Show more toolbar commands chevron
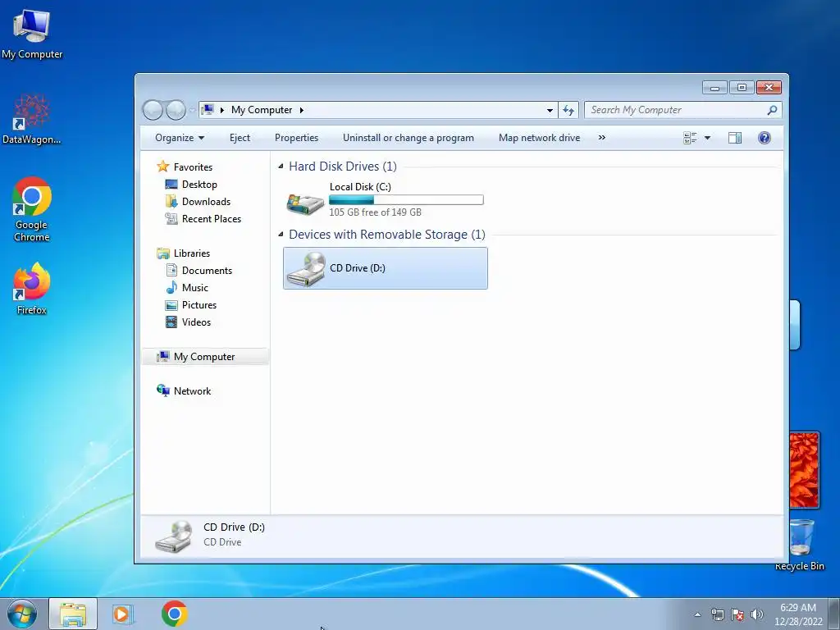 tap(601, 138)
